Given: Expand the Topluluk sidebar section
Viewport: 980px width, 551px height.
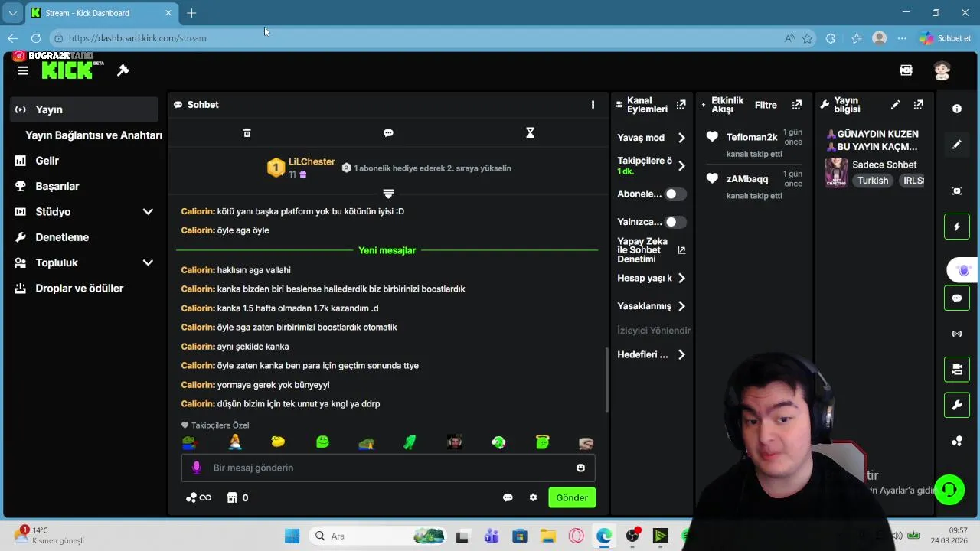Looking at the screenshot, I should 148,262.
